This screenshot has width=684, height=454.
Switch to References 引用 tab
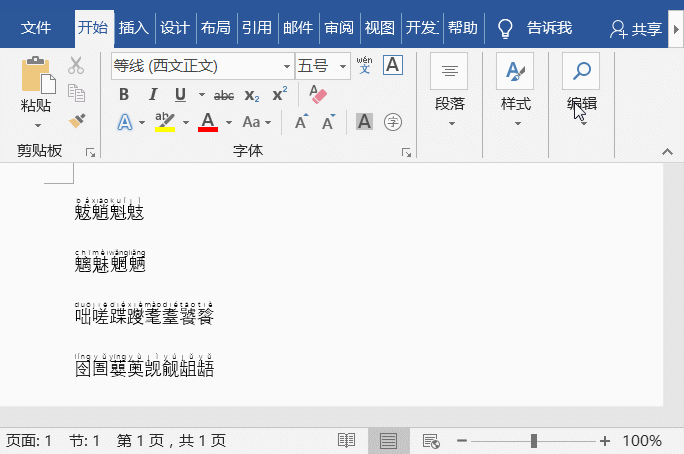click(257, 28)
